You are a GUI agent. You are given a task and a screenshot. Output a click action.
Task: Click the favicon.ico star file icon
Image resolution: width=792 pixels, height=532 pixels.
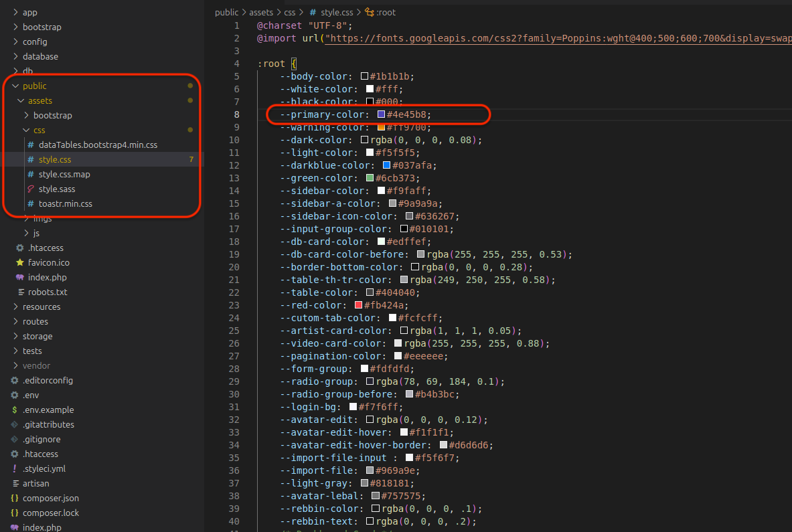(x=20, y=262)
